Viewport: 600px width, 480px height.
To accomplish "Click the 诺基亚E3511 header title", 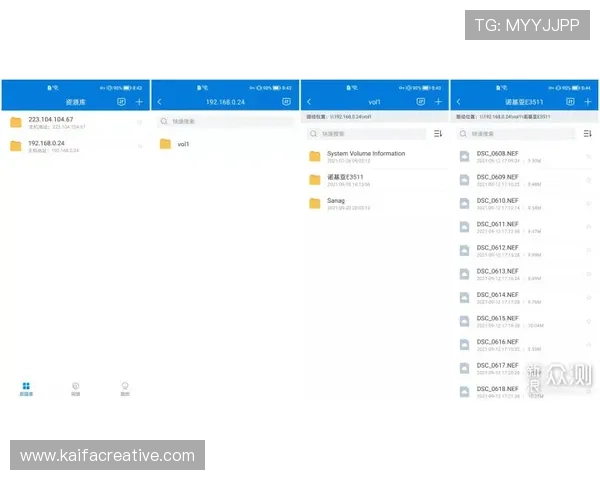I will (x=524, y=102).
